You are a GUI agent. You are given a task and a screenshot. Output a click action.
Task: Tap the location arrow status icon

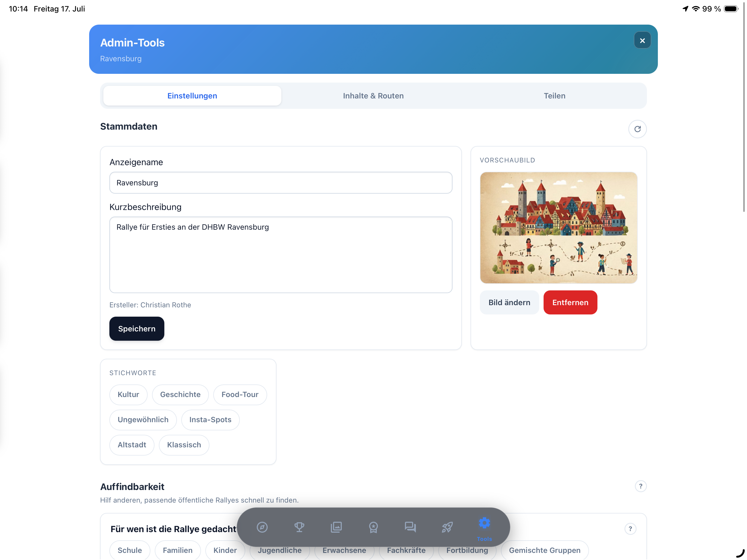pyautogui.click(x=685, y=9)
